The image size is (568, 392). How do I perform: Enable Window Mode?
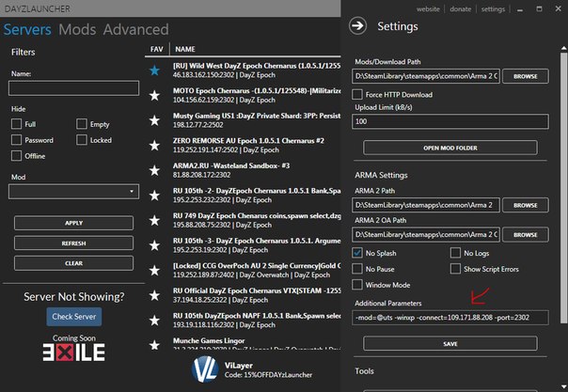click(357, 285)
